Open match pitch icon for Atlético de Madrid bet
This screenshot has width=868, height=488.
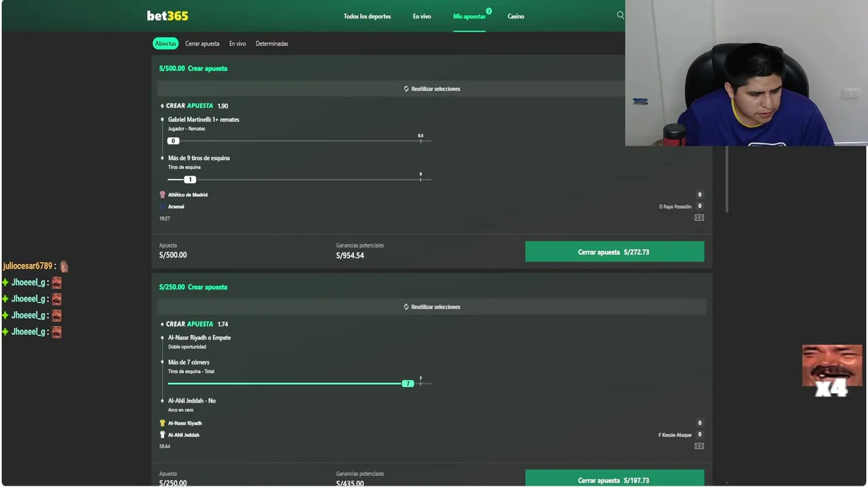pyautogui.click(x=699, y=218)
